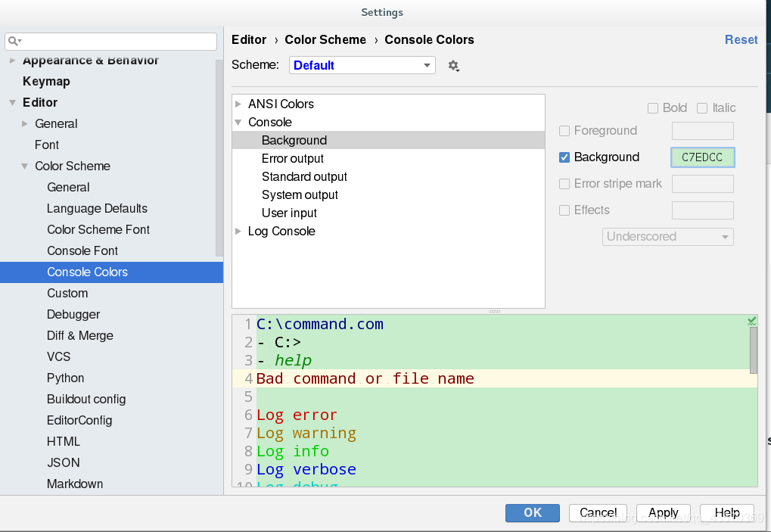
Task: Click the settings search field
Action: point(117,41)
